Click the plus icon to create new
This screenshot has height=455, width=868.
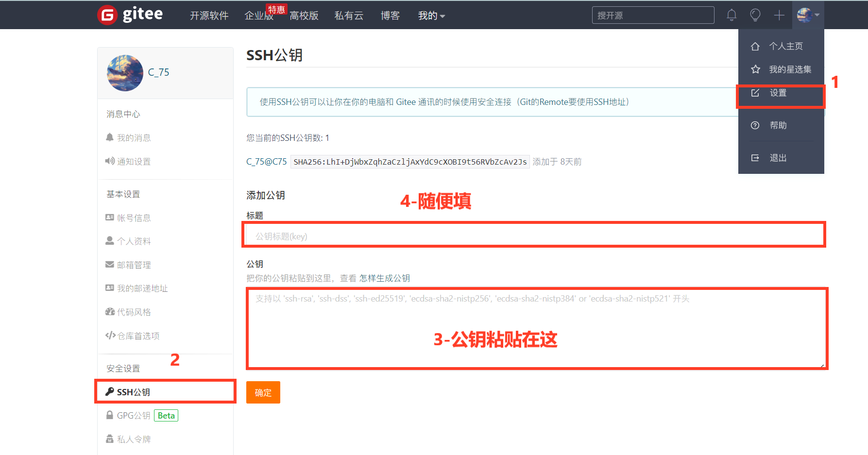(779, 15)
